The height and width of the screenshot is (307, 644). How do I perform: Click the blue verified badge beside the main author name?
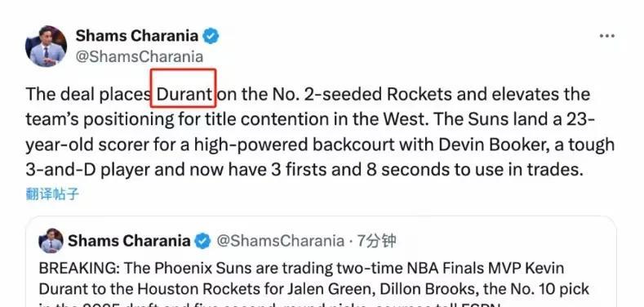click(211, 36)
